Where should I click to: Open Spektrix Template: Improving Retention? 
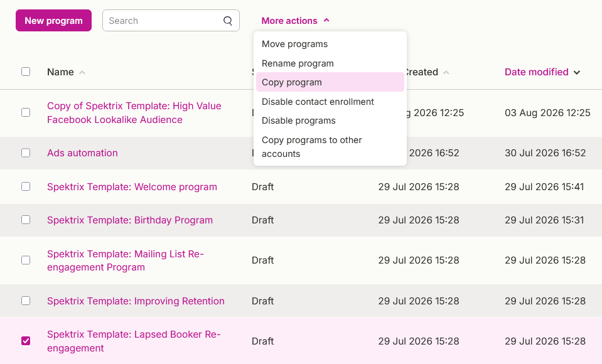[x=136, y=301]
